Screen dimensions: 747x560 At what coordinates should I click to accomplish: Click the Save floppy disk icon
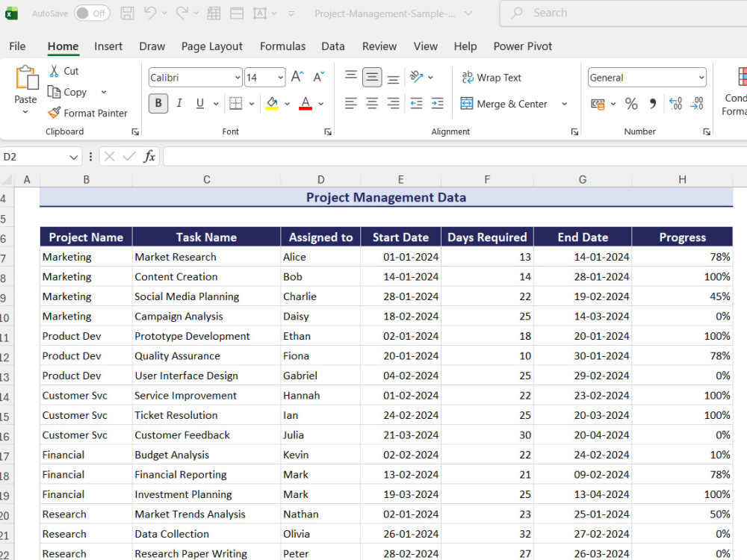point(127,13)
